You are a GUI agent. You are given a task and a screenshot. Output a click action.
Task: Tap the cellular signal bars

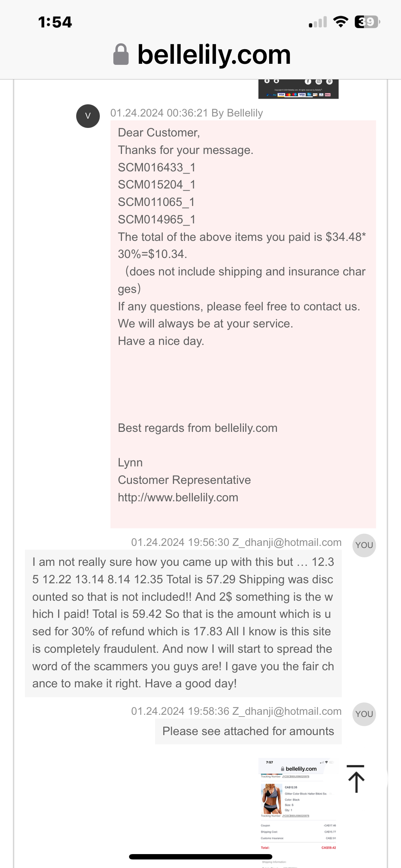tap(318, 22)
